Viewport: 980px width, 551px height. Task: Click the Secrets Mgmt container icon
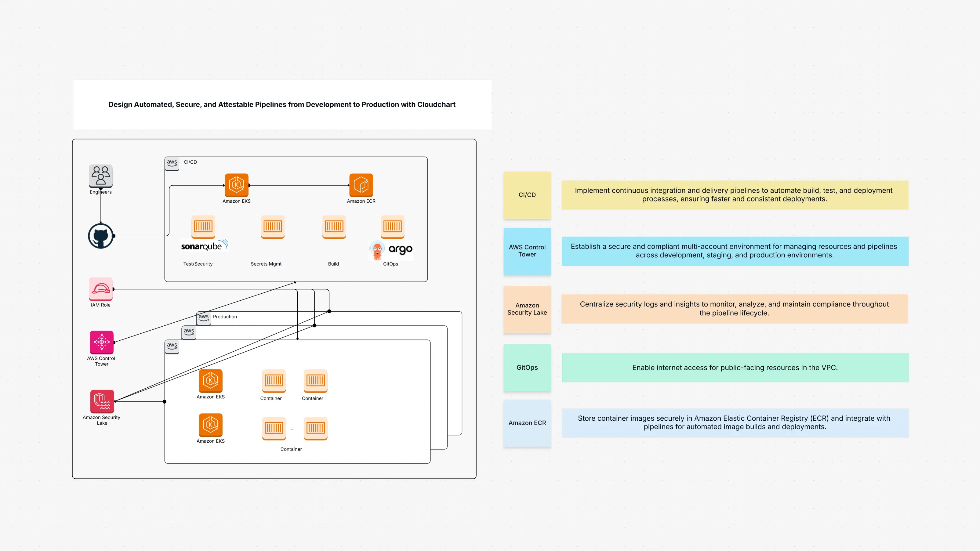[272, 227]
